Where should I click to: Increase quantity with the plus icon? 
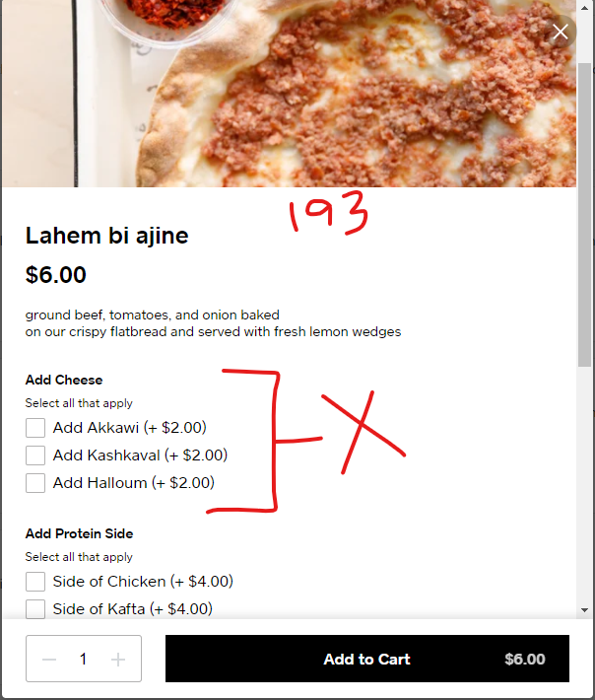pos(118,659)
